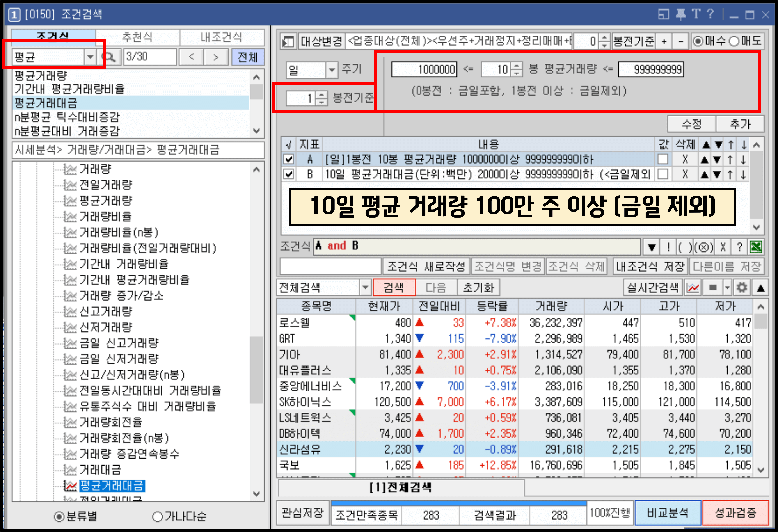The image size is (778, 532).
Task: Open the 전체검색 dropdown
Action: click(365, 287)
